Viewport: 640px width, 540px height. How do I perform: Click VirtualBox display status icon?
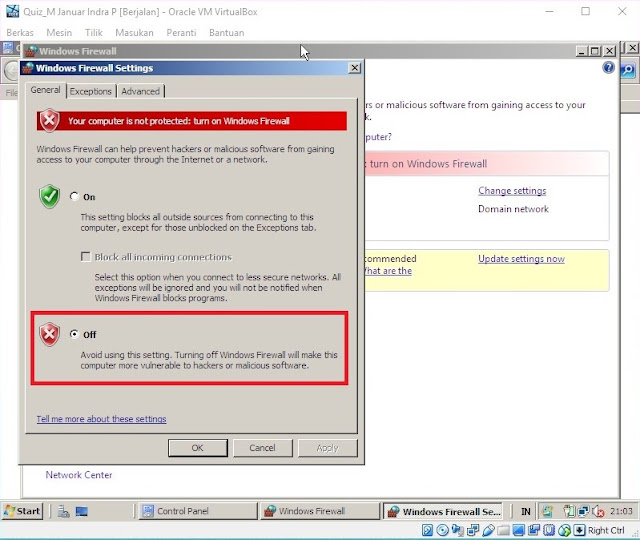[518, 530]
